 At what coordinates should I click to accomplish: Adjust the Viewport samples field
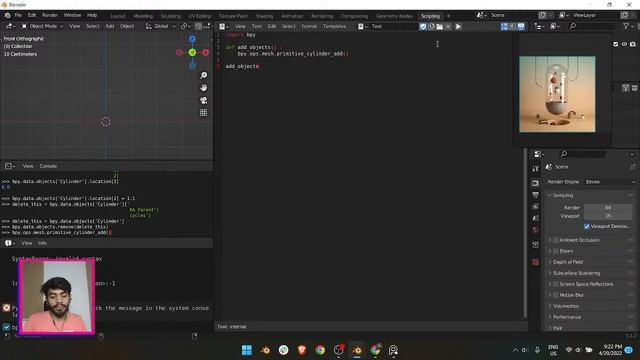coord(608,216)
